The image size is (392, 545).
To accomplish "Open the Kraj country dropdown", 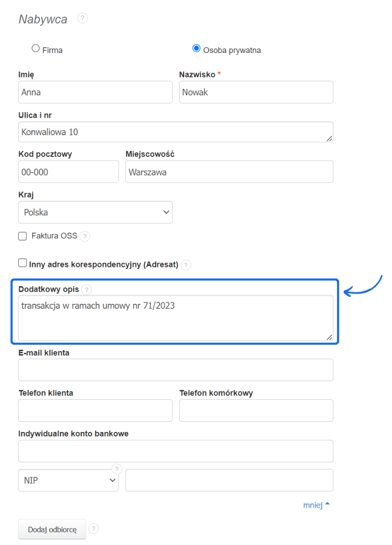I will (x=95, y=212).
